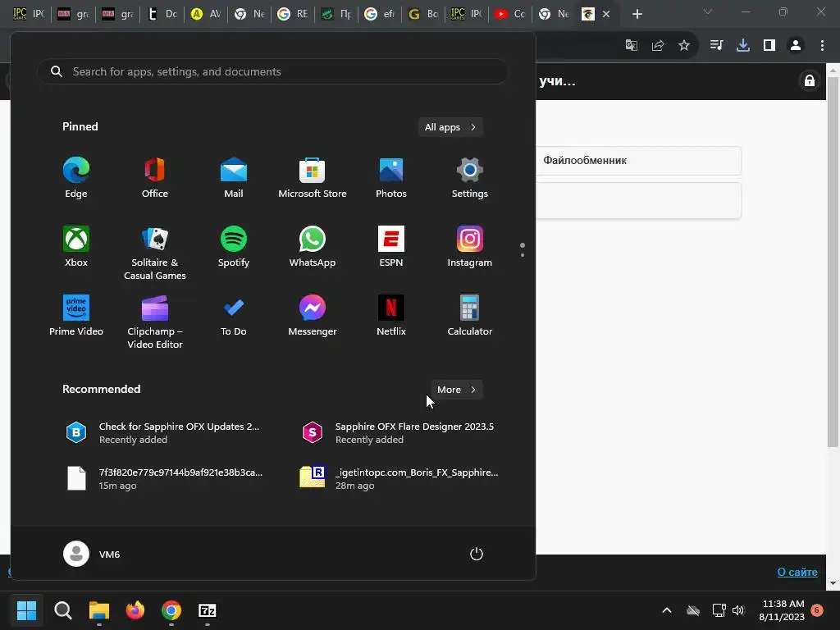Image resolution: width=840 pixels, height=630 pixels.
Task: Launch Office from pinned apps
Action: coord(155,178)
